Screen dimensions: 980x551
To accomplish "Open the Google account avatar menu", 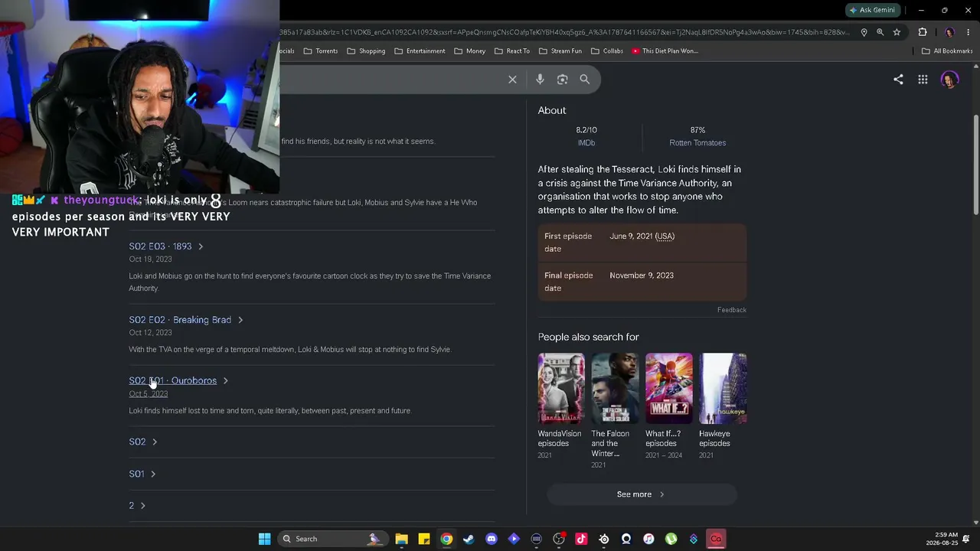I will pos(949,80).
